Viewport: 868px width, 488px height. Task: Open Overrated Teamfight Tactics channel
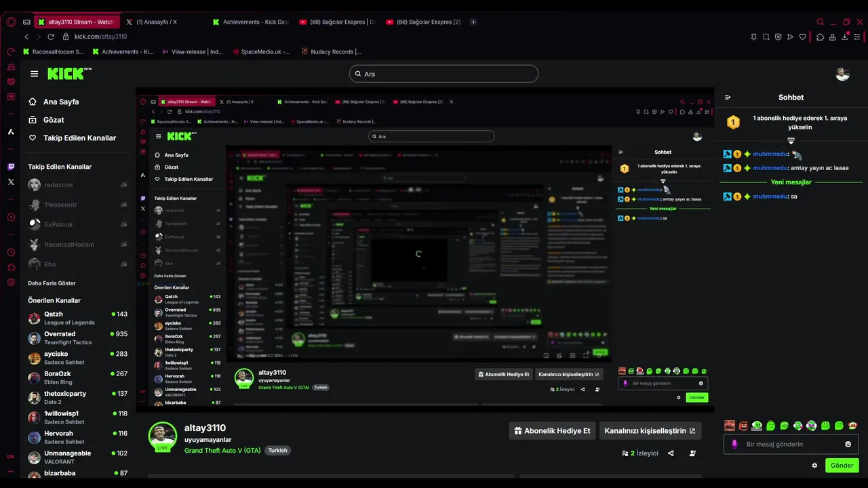coord(77,338)
